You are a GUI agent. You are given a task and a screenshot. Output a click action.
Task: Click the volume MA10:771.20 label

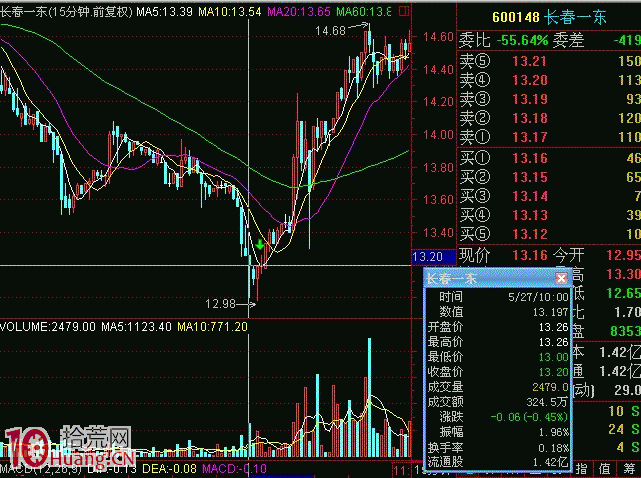(213, 327)
